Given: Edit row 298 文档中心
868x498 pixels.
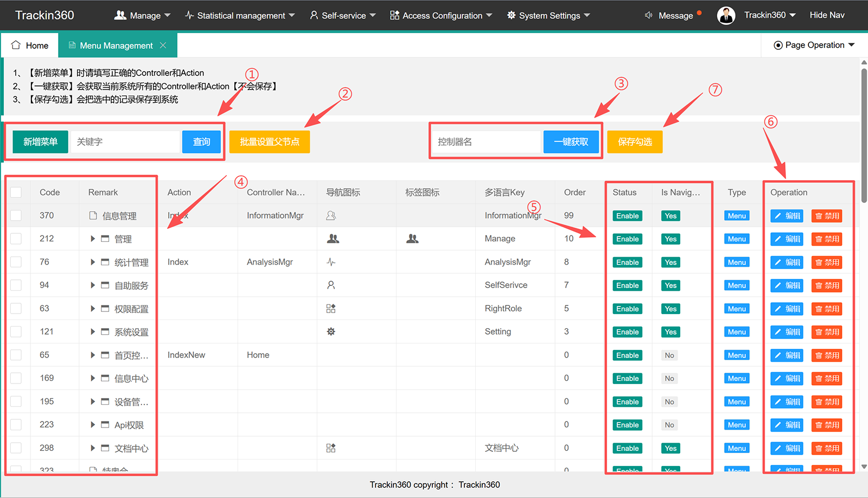Looking at the screenshot, I should click(787, 449).
